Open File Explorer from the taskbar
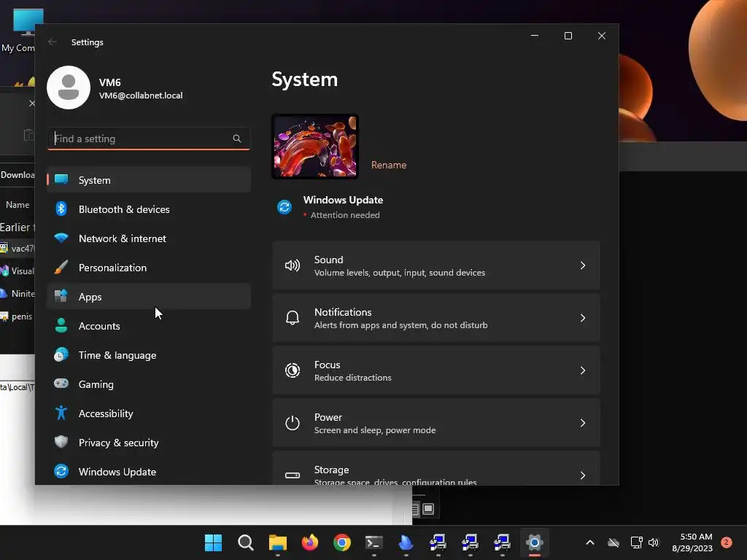 277,542
